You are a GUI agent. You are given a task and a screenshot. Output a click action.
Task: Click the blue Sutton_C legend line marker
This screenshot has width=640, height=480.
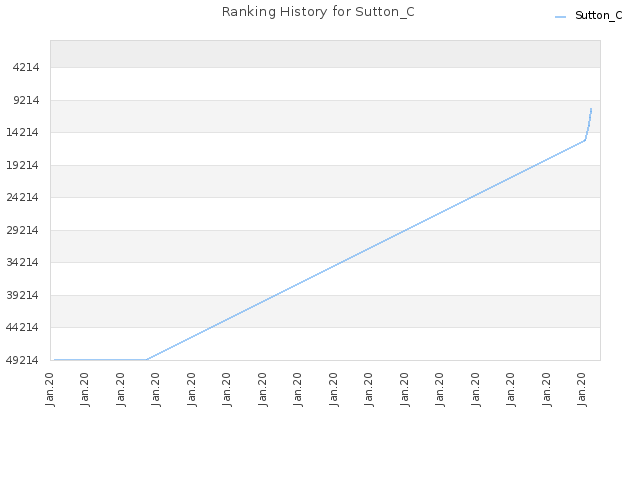561,17
